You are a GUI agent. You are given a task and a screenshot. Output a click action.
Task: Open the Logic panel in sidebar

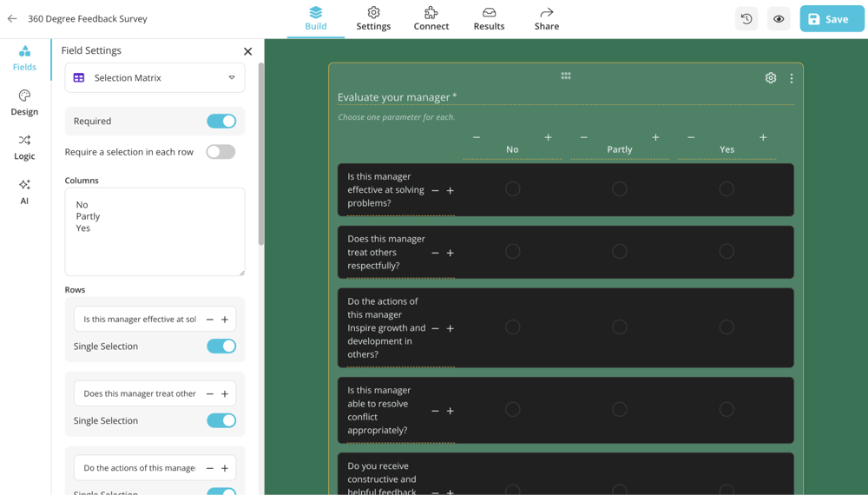(x=24, y=147)
